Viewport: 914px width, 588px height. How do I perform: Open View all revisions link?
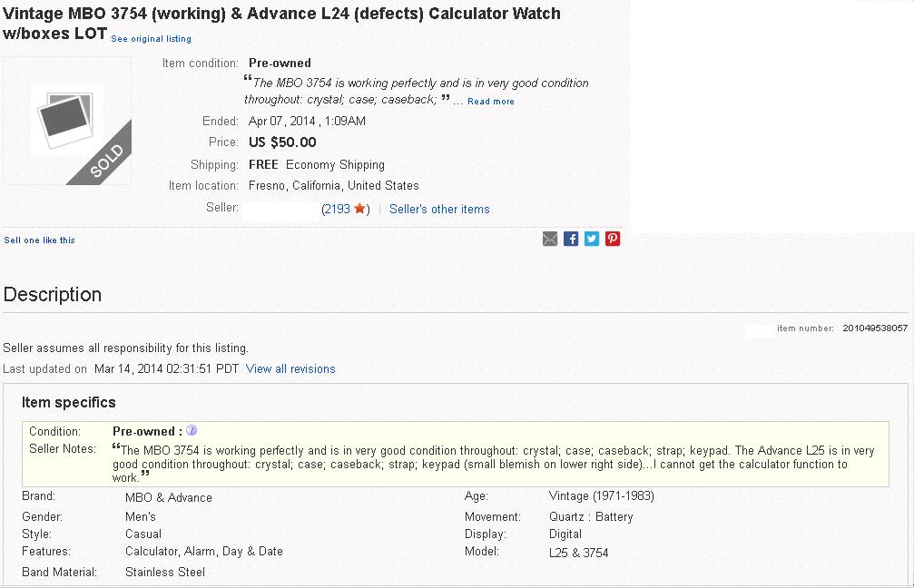(x=290, y=369)
